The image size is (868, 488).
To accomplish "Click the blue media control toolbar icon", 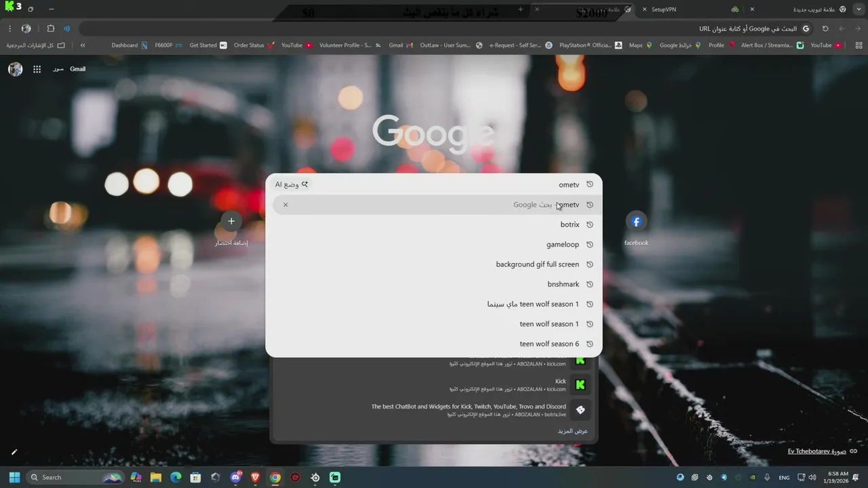I will coord(66,28).
